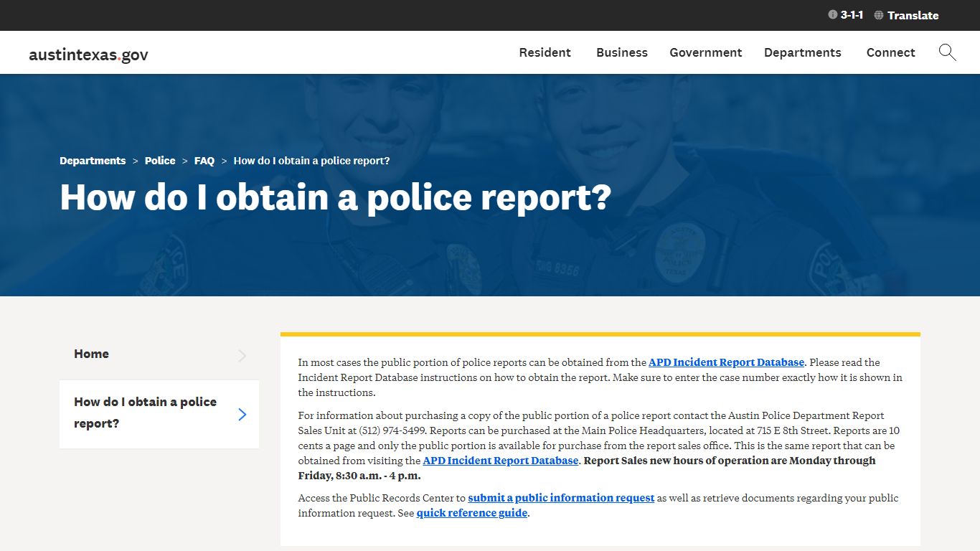
Task: Select sidebar item How do I obtain a police report?
Action: click(159, 414)
